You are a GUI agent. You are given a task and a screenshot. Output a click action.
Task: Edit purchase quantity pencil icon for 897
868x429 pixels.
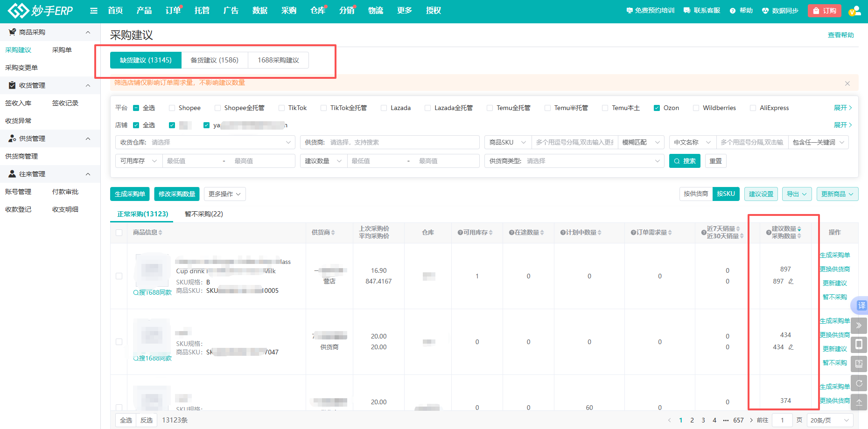tap(791, 281)
